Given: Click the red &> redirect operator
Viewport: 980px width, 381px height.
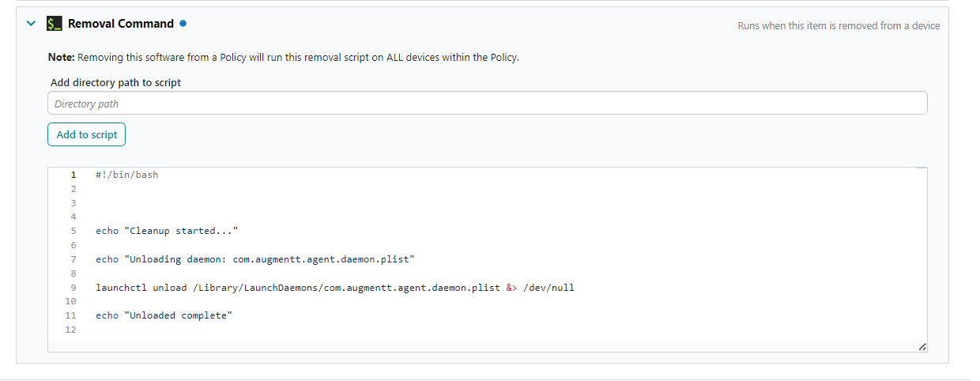Looking at the screenshot, I should (x=511, y=288).
